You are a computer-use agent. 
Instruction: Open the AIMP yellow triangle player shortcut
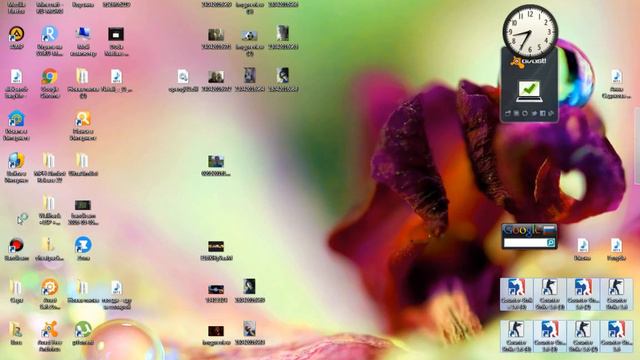click(16, 34)
